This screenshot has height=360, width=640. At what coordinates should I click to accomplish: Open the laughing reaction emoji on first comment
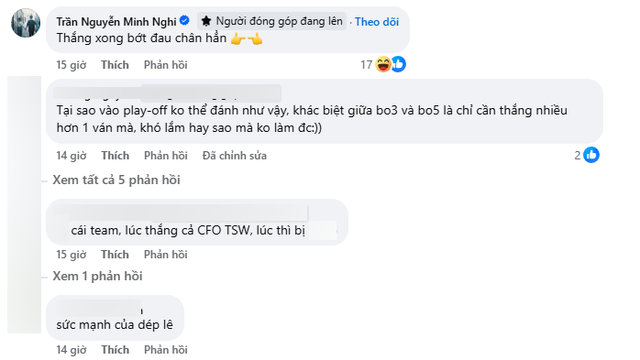[x=383, y=64]
